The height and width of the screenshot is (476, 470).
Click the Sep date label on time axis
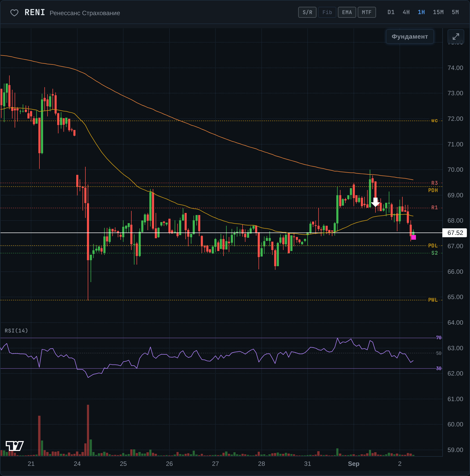pos(354,464)
